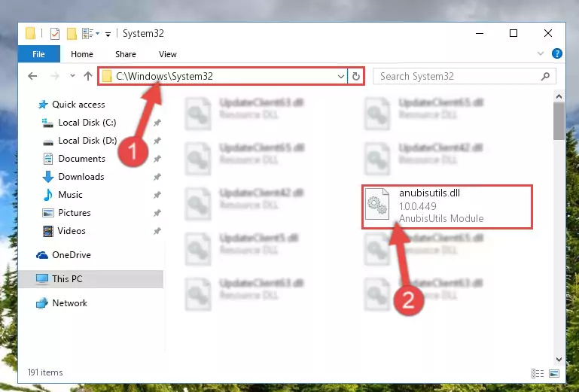Viewport: 579px width, 392px height.
Task: Maximize the System32 window
Action: tap(513, 33)
